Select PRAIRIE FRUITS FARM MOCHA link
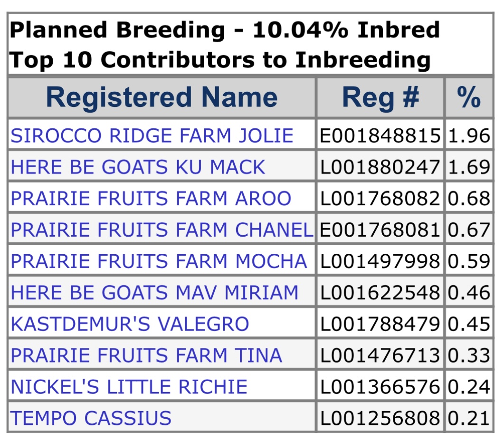Viewport: 504px width, 441px height. tap(159, 261)
